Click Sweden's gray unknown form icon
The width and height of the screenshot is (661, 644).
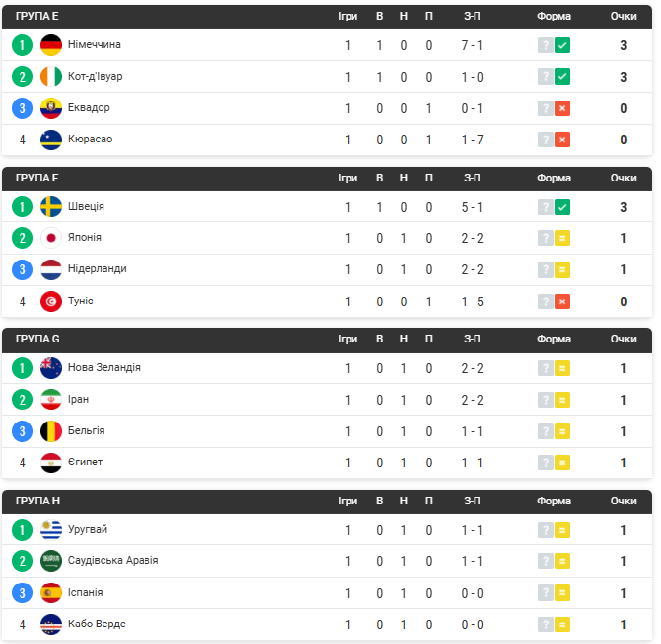(x=546, y=207)
